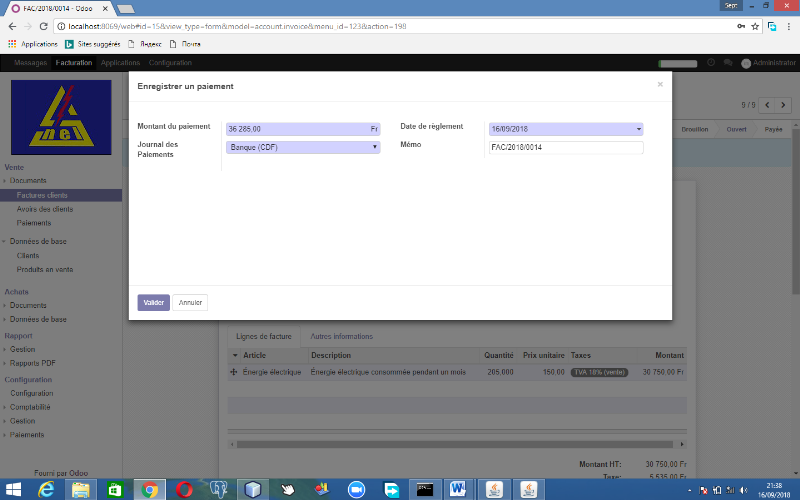Open the Applications bookmarks shortcut
Screen dimensions: 800x500
[x=33, y=44]
